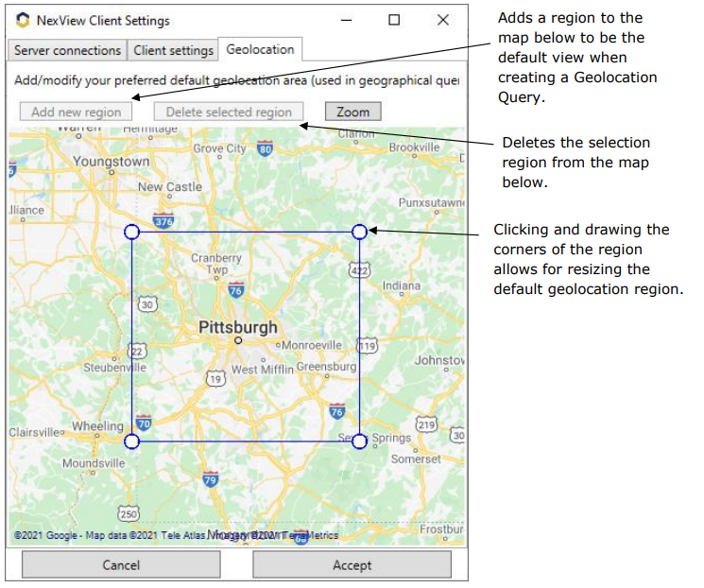Click the Add new region button
Viewport: 704px width, 588px height.
click(76, 112)
